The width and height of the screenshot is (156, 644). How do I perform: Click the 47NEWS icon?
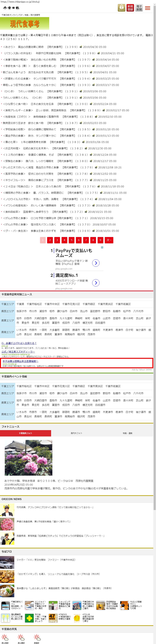(52, 617)
